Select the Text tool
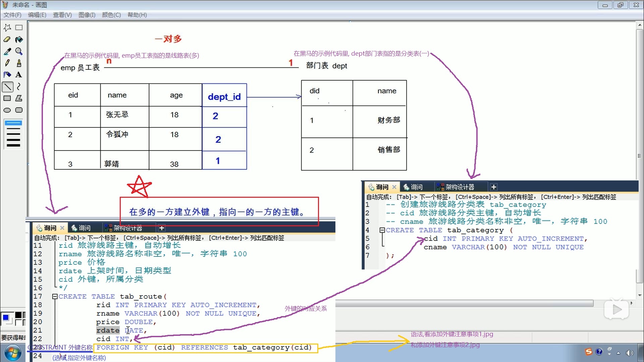The image size is (644, 362). [19, 75]
